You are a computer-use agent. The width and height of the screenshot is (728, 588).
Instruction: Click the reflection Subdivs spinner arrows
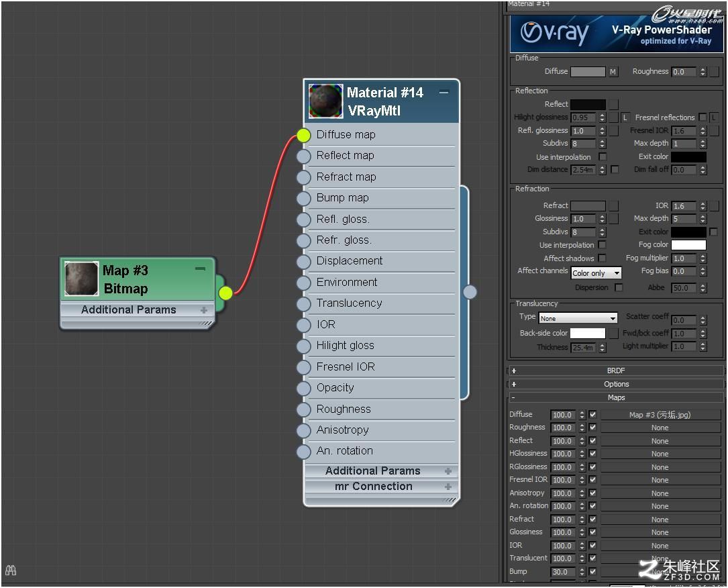coord(602,144)
